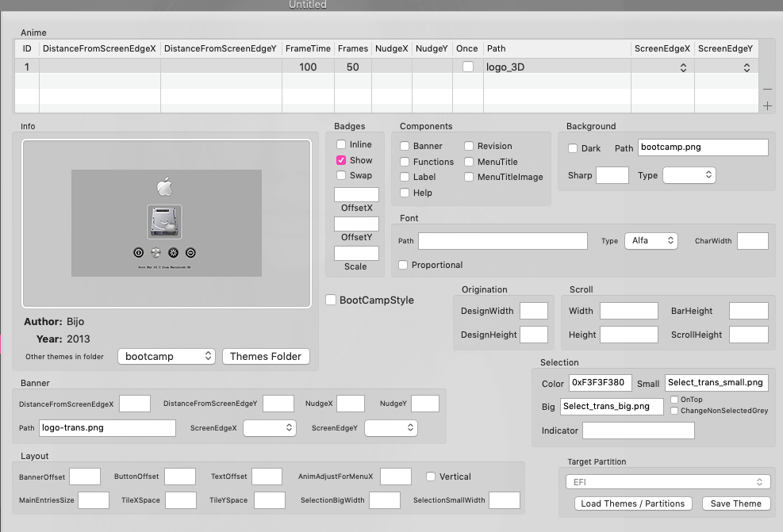Viewport: 783px width, 532px height.
Task: Click Banner Path field logo-trans.png
Action: pos(107,427)
